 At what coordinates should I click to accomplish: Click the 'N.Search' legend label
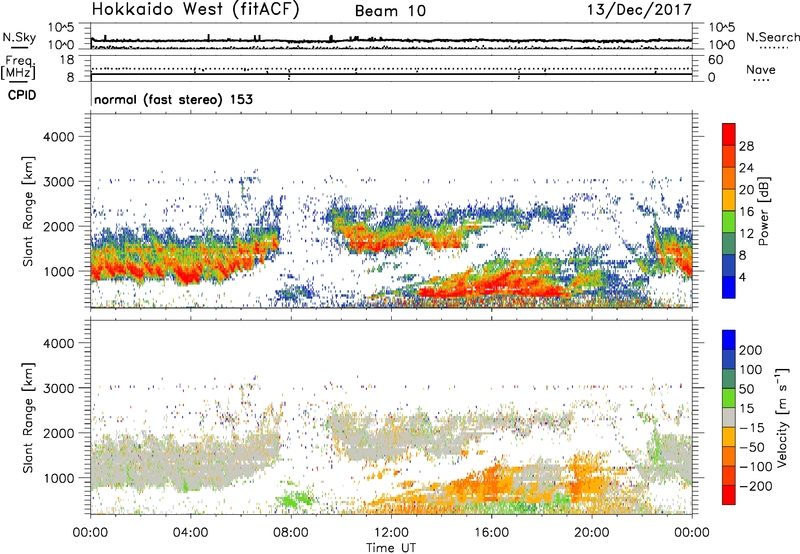(772, 37)
